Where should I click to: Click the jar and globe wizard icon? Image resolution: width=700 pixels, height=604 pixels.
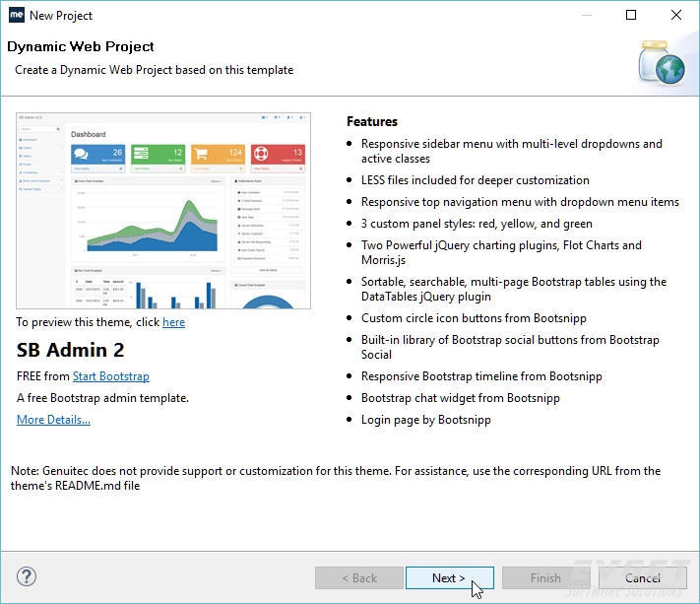tap(662, 62)
